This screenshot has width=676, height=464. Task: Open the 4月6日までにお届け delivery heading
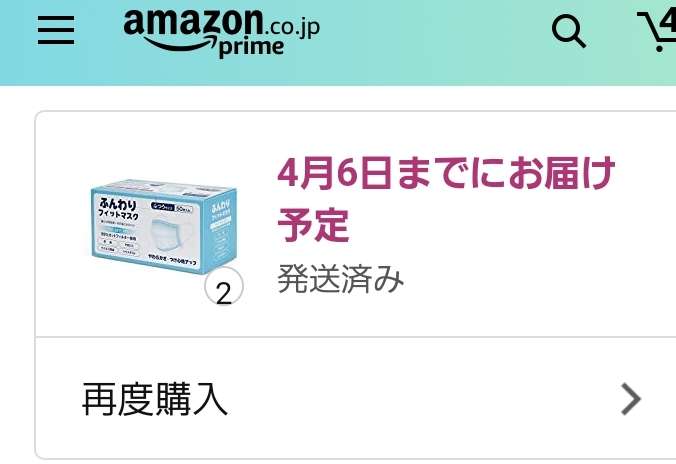click(x=446, y=173)
